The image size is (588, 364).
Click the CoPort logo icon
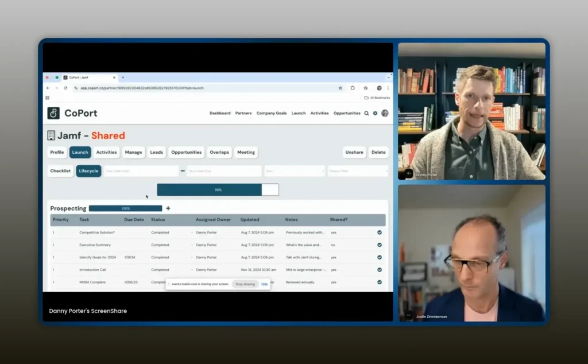[53, 113]
